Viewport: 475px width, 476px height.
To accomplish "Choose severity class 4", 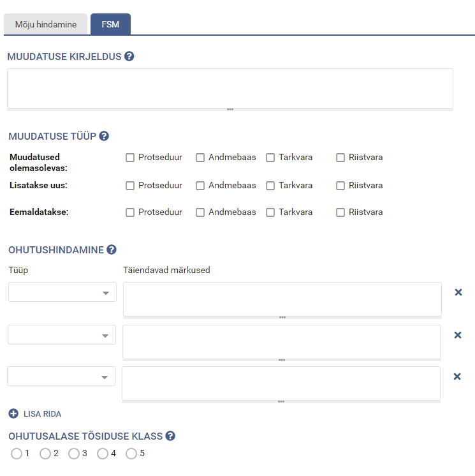I will pyautogui.click(x=103, y=454).
